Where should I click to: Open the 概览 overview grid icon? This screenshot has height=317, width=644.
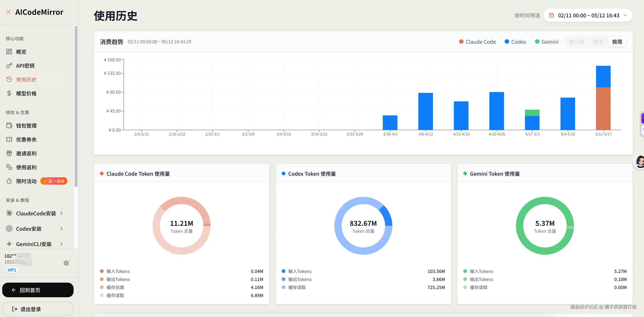point(9,52)
